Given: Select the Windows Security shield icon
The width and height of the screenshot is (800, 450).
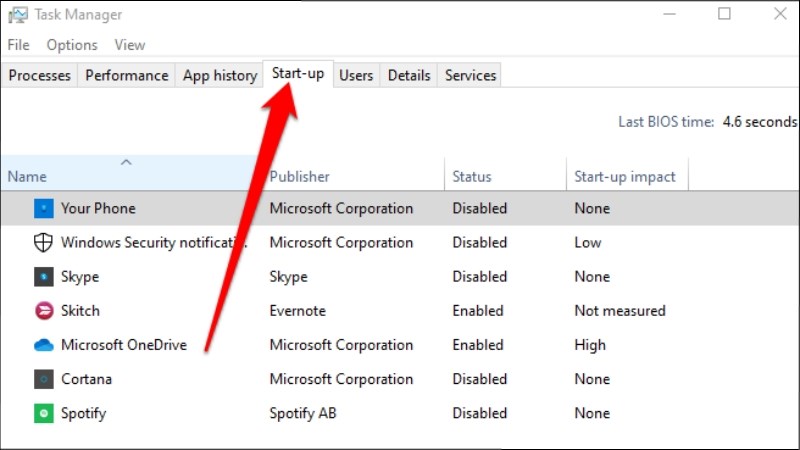Looking at the screenshot, I should pyautogui.click(x=44, y=243).
